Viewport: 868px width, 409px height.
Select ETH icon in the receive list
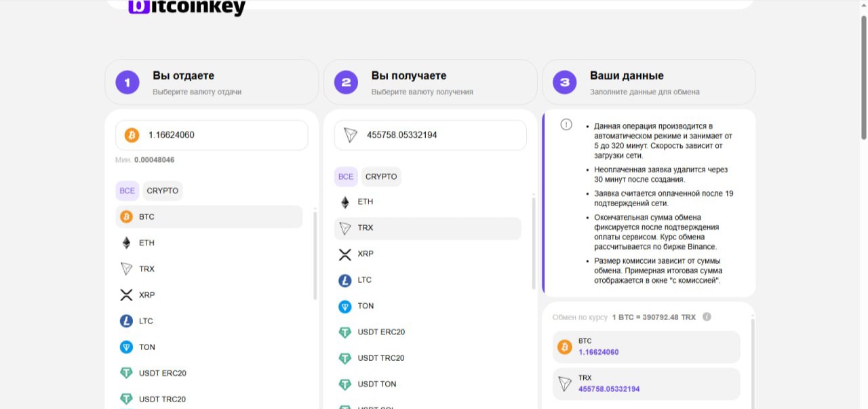click(x=344, y=202)
